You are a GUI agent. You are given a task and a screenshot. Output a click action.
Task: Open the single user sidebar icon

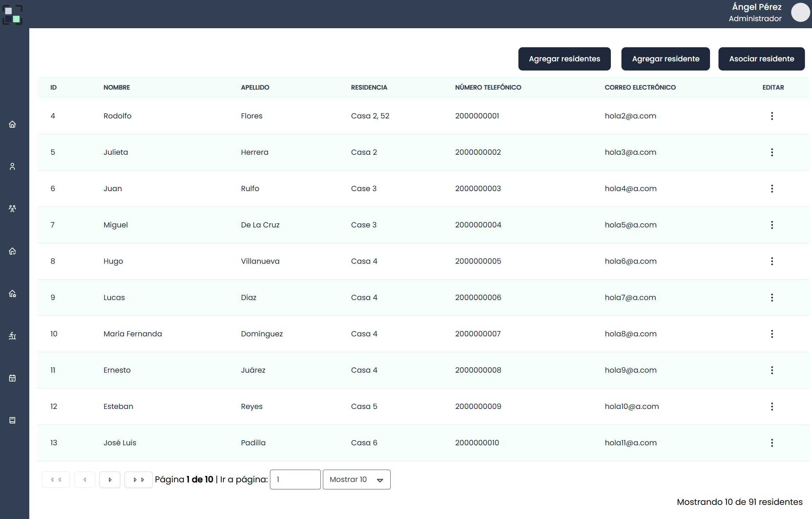[12, 166]
